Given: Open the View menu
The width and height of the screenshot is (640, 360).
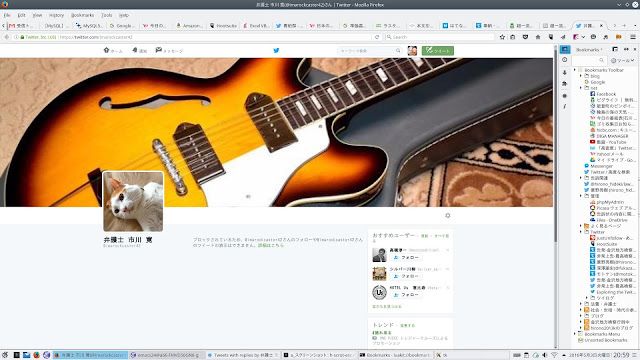Looking at the screenshot, I should 37,15.
